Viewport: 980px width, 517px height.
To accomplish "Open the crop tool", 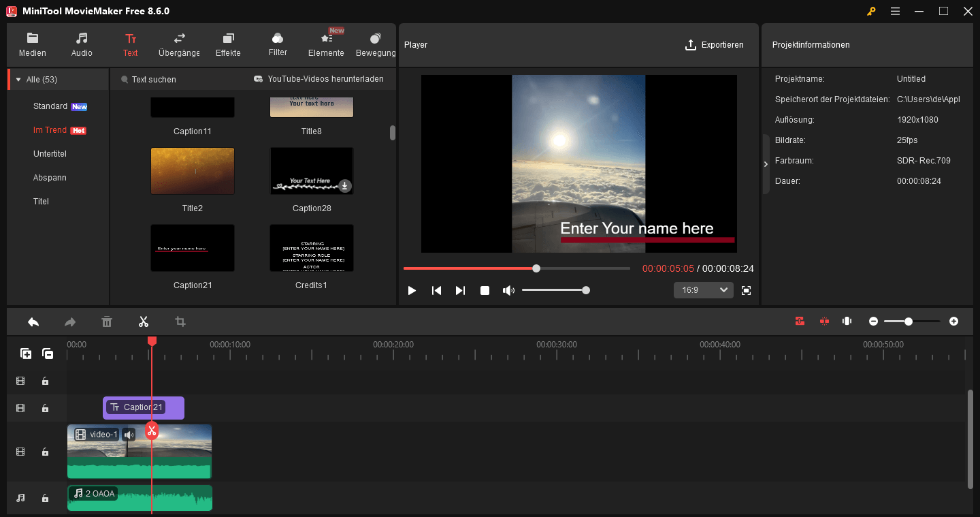I will pos(180,321).
